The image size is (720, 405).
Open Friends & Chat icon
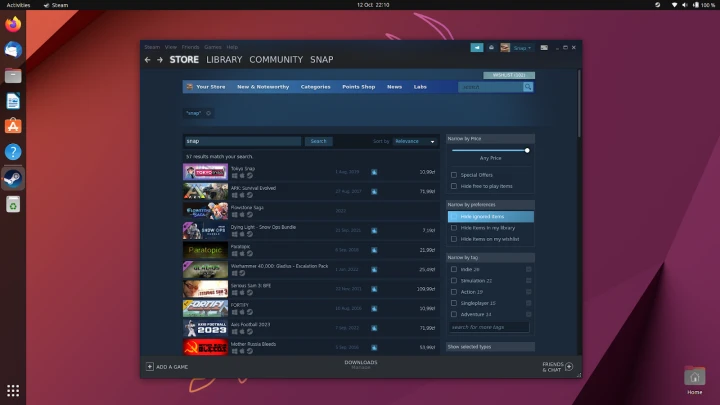click(x=569, y=366)
